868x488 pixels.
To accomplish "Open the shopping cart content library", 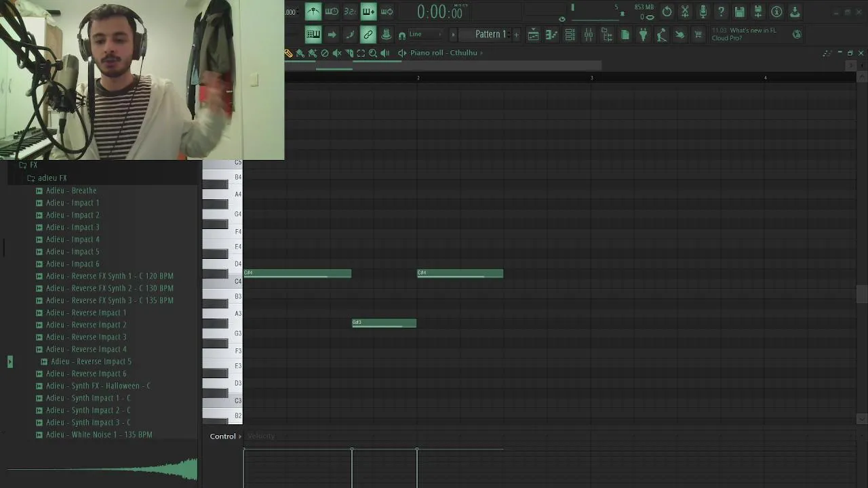I will (x=698, y=35).
